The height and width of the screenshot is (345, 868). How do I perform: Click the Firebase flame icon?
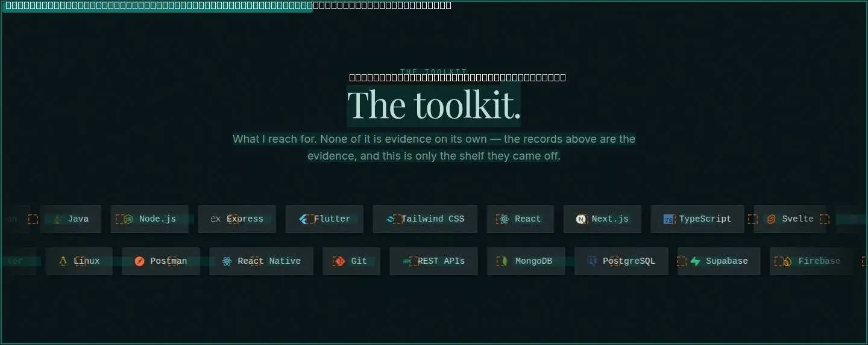pos(787,261)
